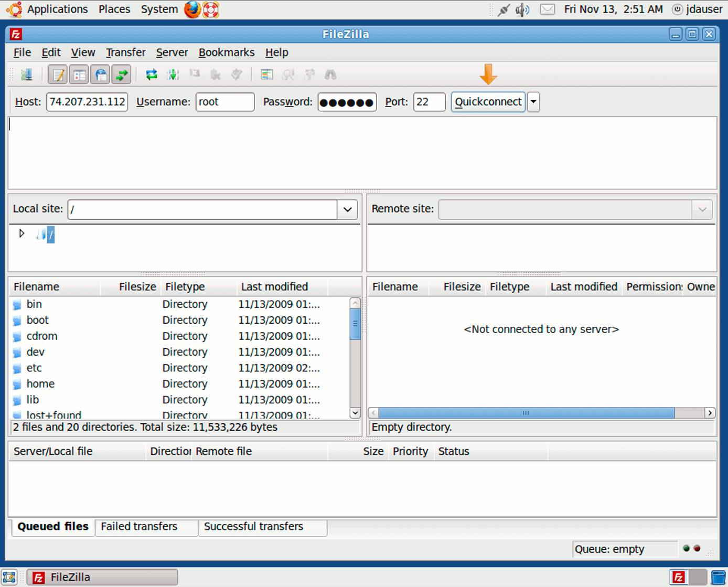This screenshot has width=728, height=587.
Task: Open the Quickconnect history dropdown
Action: 533,102
